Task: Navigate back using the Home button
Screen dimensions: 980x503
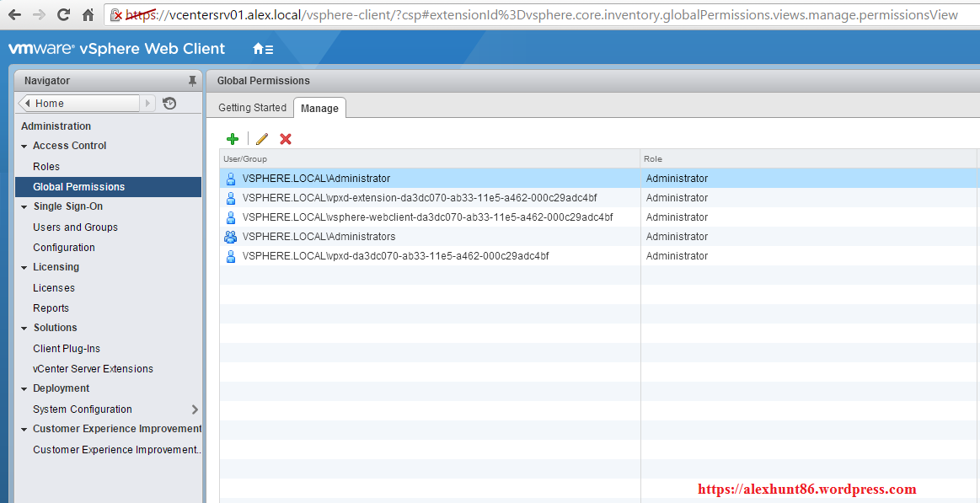Action: point(78,104)
